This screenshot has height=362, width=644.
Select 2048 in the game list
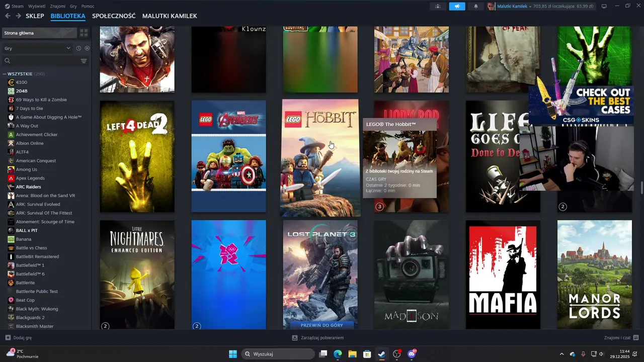point(22,91)
